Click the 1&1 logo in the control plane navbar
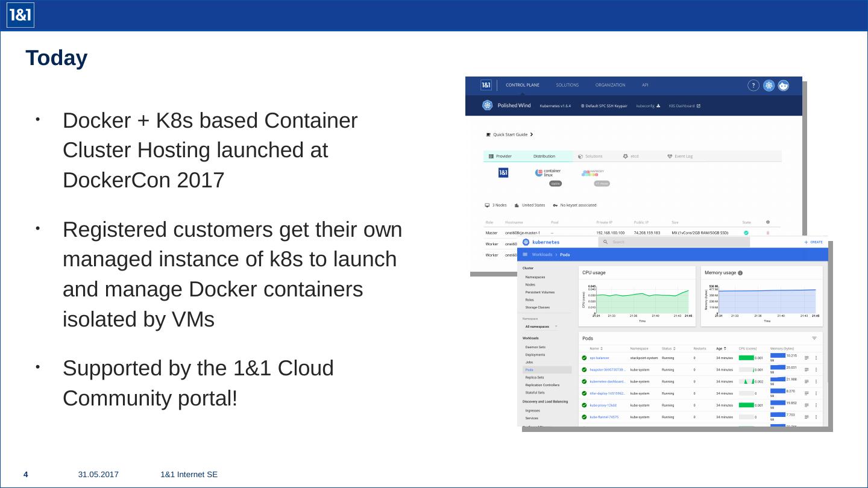The height and width of the screenshot is (488, 868). point(486,86)
